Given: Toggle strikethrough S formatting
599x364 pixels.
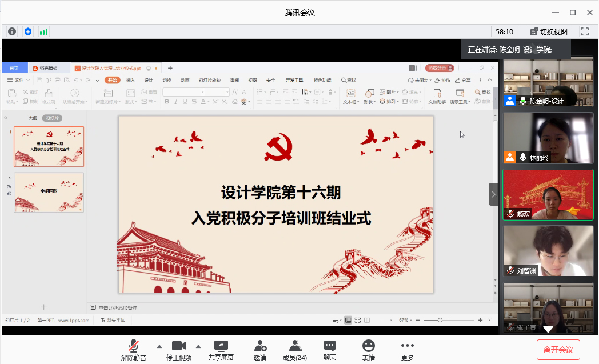Looking at the screenshot, I should pyautogui.click(x=194, y=102).
